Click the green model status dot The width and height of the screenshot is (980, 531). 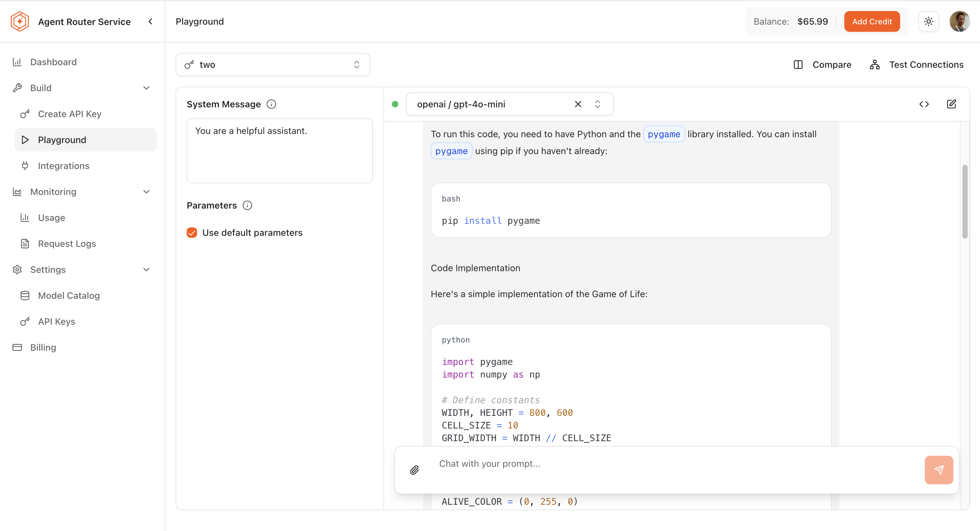pyautogui.click(x=395, y=104)
